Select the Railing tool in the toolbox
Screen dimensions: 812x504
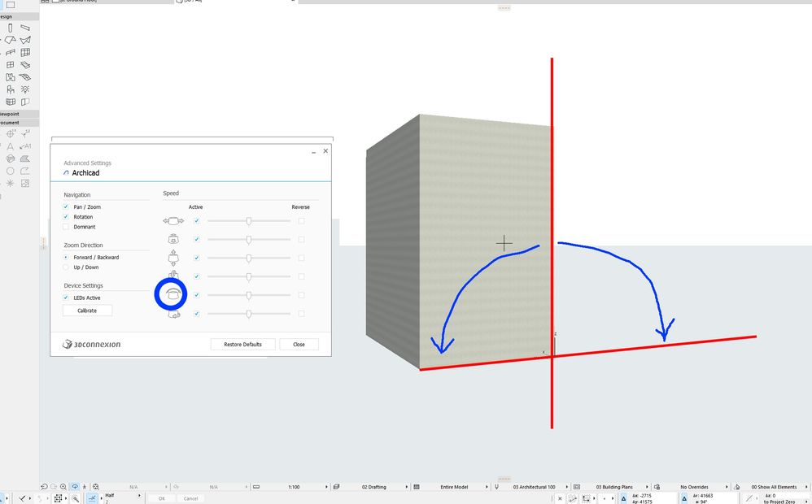click(x=10, y=53)
